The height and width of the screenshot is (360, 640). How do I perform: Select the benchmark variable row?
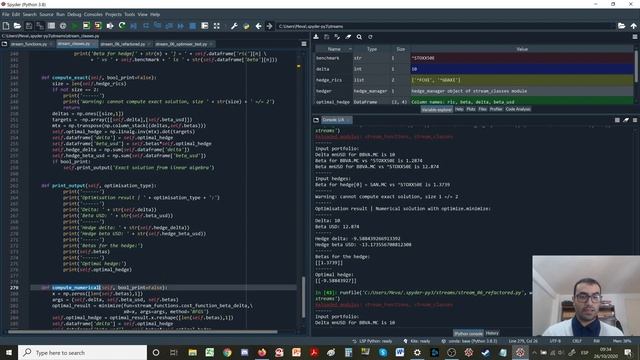[474, 58]
